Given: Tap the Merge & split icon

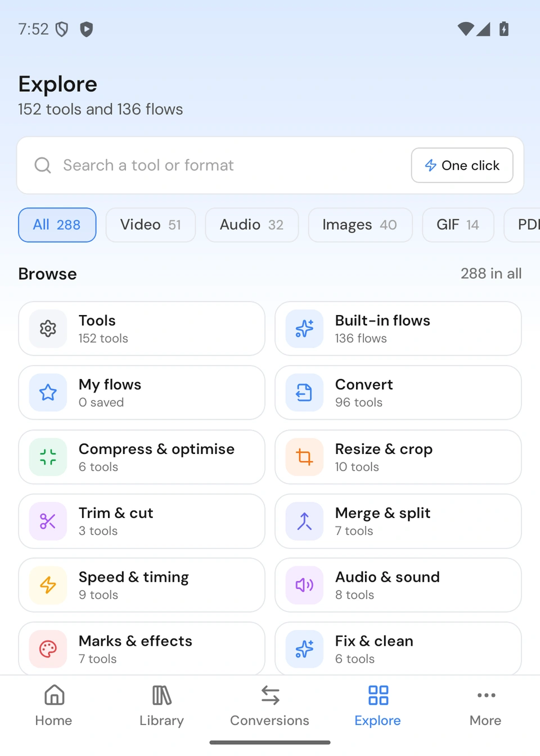Looking at the screenshot, I should tap(304, 521).
